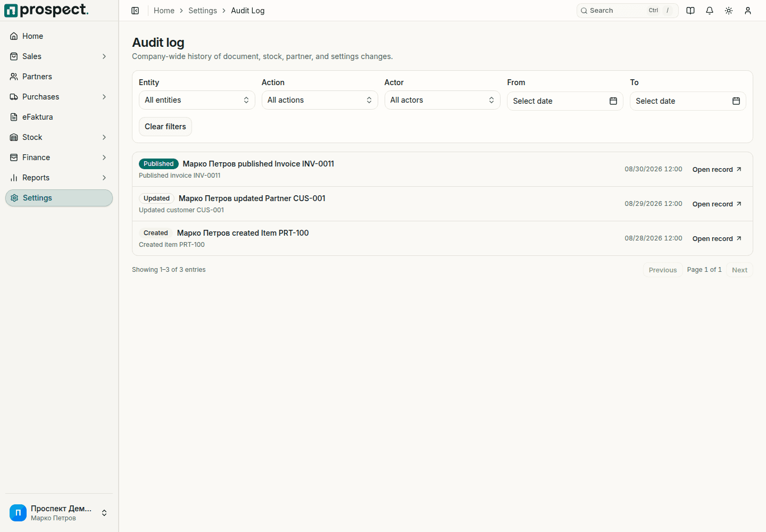Open record for Partner CUS-001
This screenshot has height=532, width=766.
717,204
